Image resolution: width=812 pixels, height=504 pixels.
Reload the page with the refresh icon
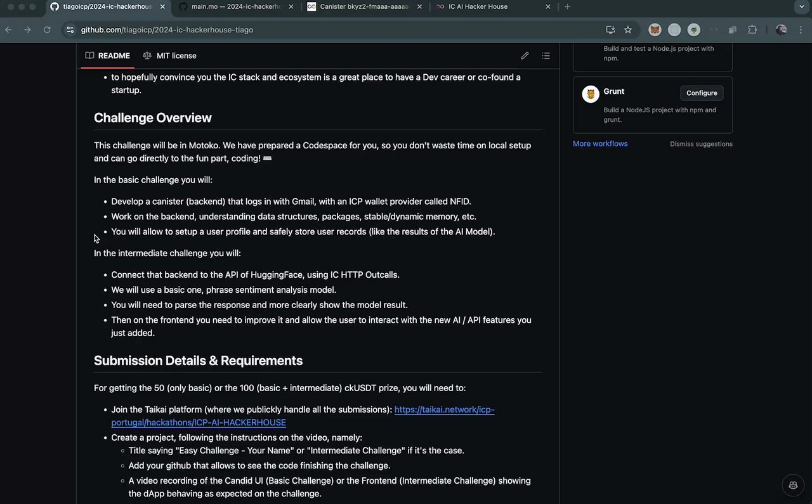click(47, 30)
